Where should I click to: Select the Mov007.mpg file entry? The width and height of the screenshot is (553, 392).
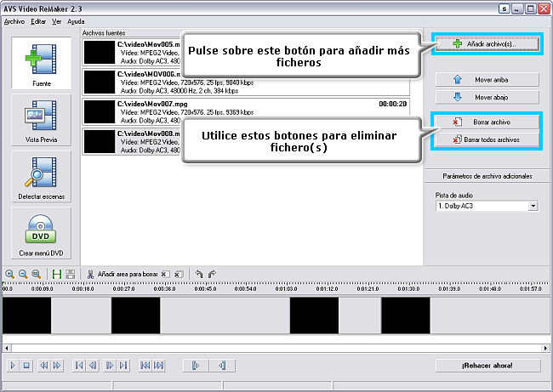pos(246,111)
